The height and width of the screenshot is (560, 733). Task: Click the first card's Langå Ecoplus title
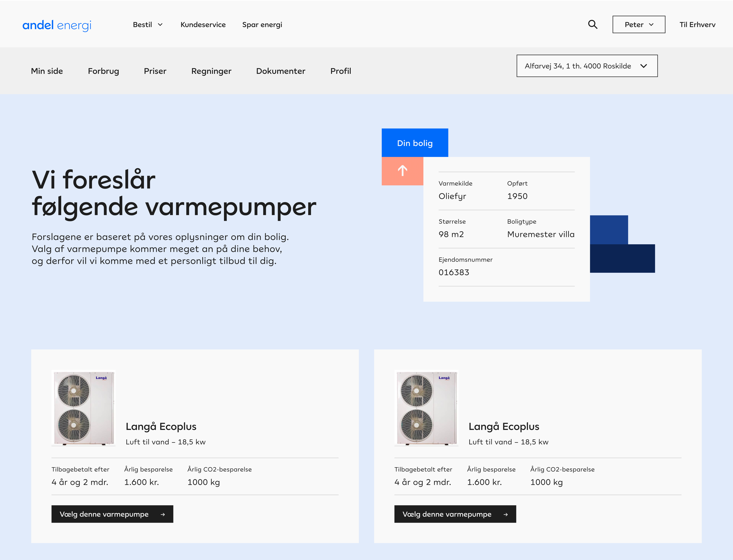click(161, 426)
